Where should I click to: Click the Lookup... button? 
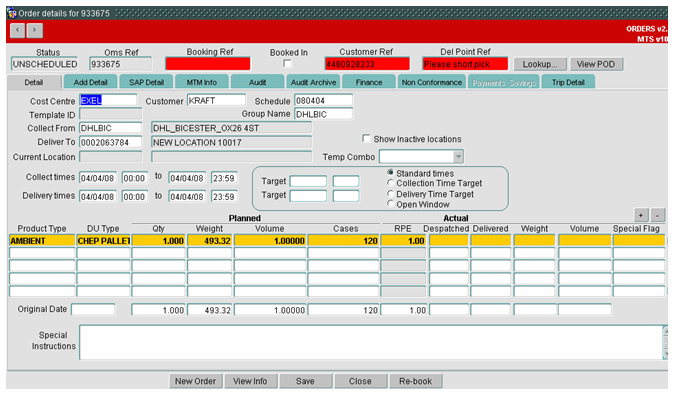[540, 64]
